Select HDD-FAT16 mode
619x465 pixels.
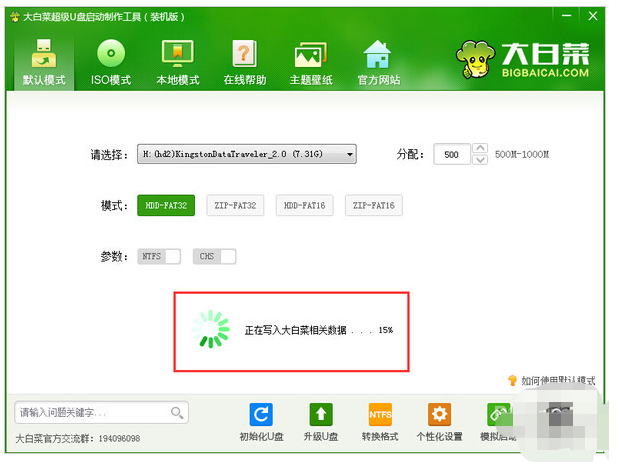[304, 205]
